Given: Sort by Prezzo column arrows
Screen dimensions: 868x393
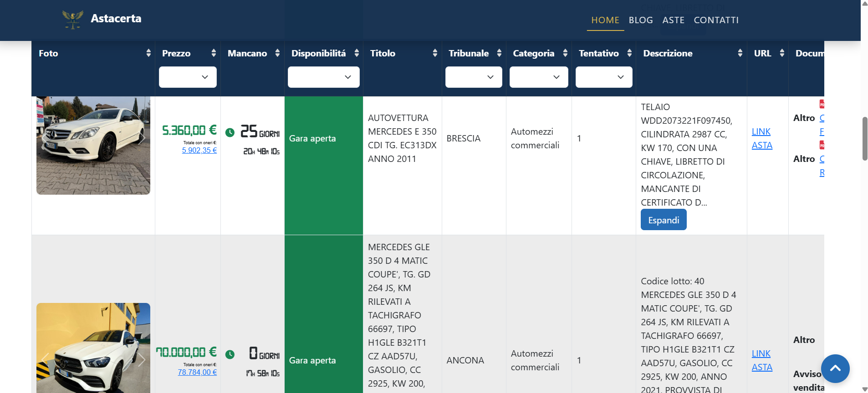Looking at the screenshot, I should point(214,53).
